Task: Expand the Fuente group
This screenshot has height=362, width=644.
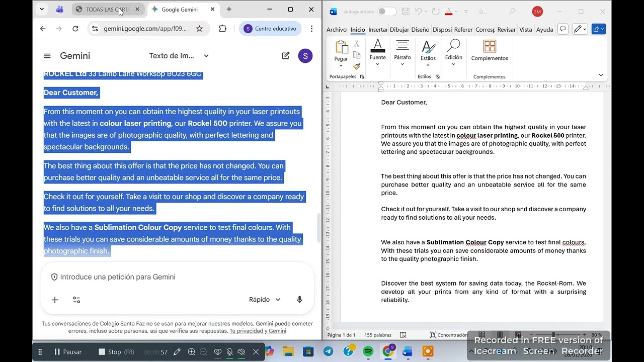Action: pos(377,53)
